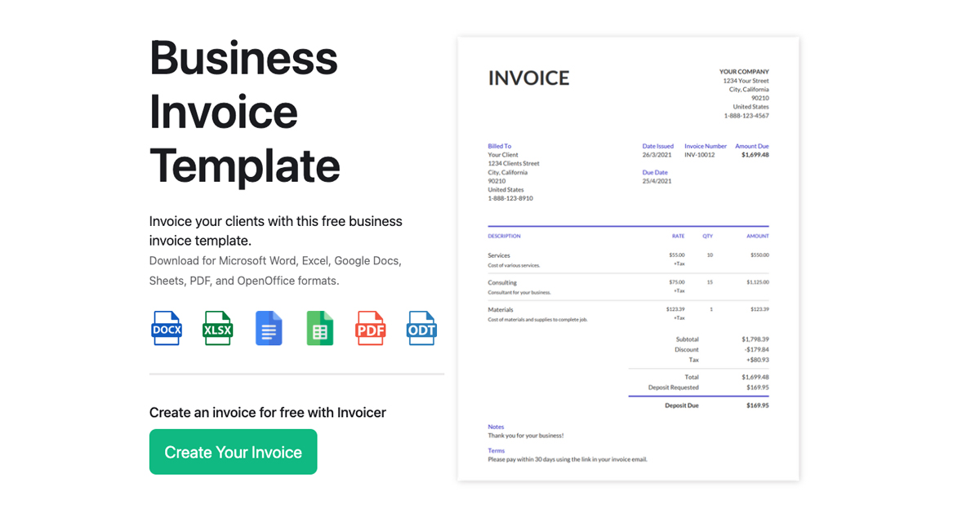This screenshot has height=514, width=980.
Task: Open the Google Docs template icon
Action: (269, 328)
